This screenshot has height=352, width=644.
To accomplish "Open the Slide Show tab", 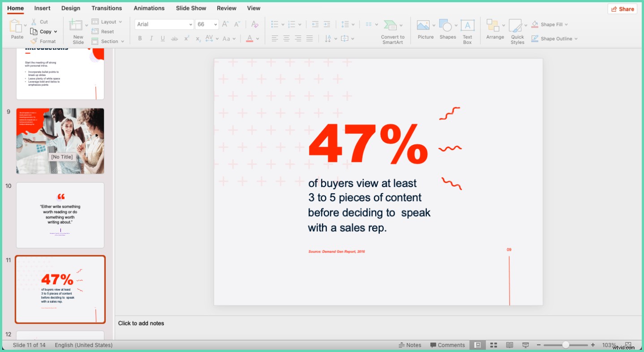I will coord(191,8).
